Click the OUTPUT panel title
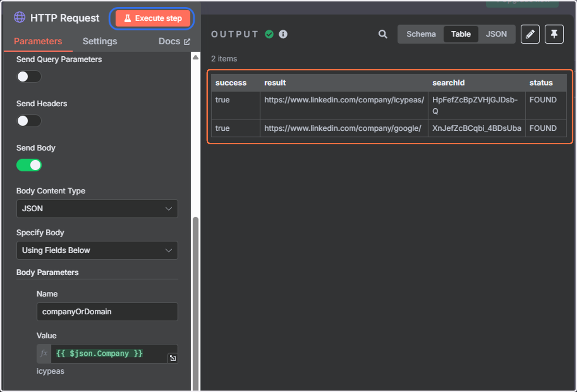This screenshot has width=577, height=392. [235, 34]
